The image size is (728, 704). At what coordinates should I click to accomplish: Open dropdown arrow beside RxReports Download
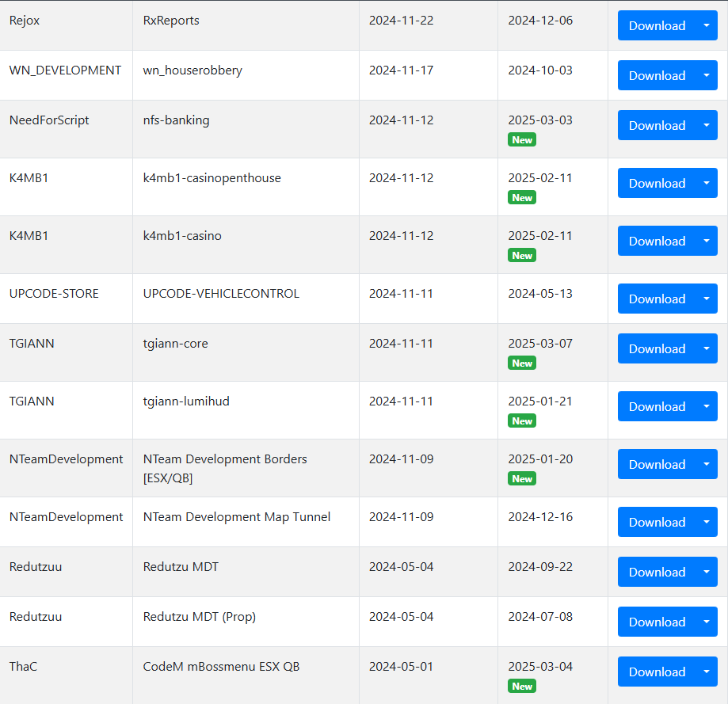click(707, 25)
